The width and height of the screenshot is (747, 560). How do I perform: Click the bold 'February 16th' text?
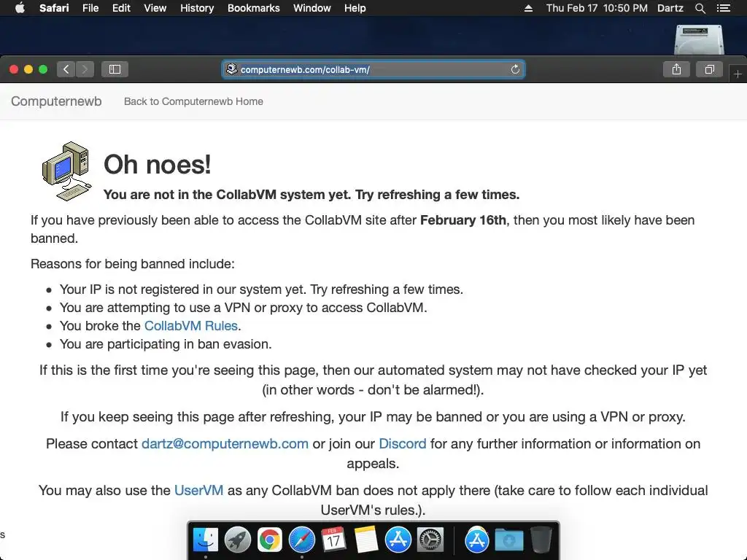point(463,220)
